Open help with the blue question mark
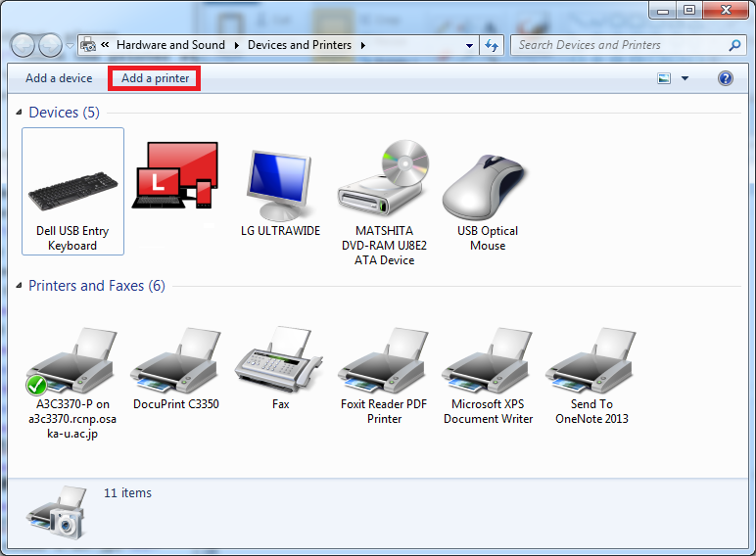The width and height of the screenshot is (756, 556). coord(725,78)
